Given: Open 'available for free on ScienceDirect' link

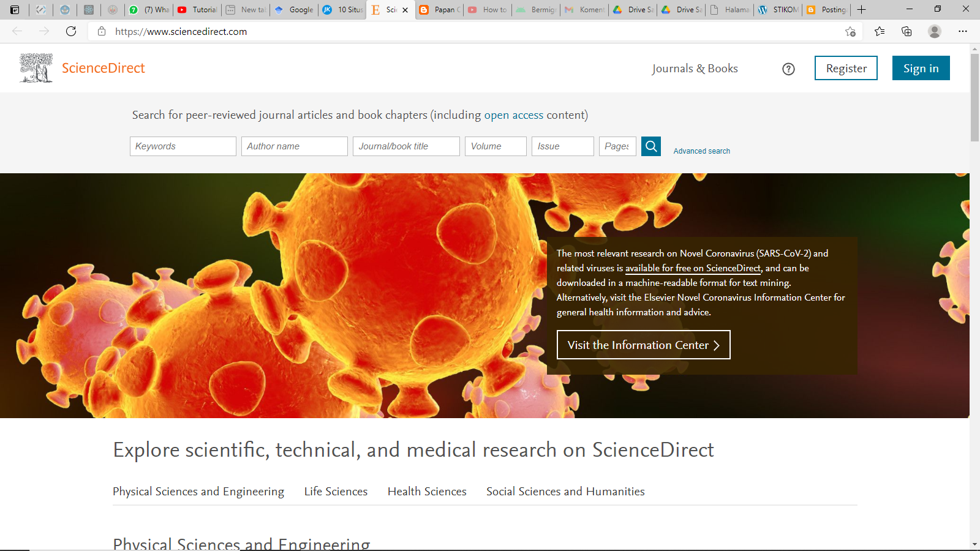Looking at the screenshot, I should pyautogui.click(x=693, y=268).
